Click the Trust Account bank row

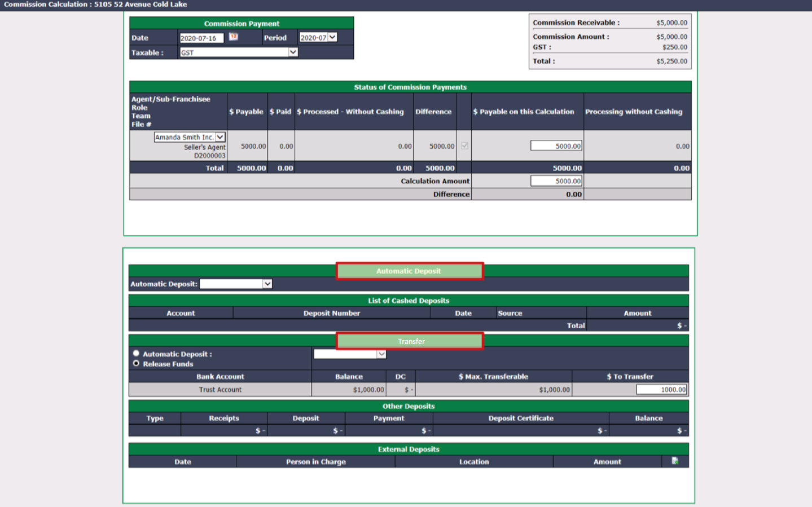409,389
